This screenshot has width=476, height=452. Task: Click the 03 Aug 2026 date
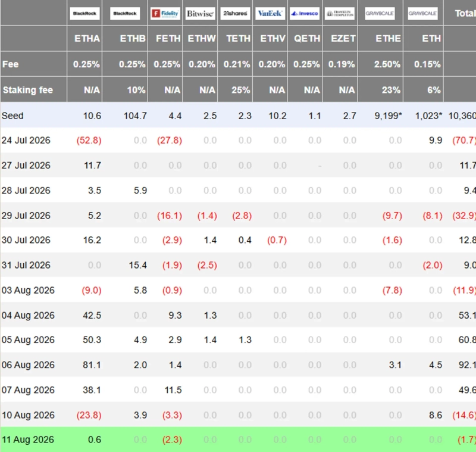(28, 291)
